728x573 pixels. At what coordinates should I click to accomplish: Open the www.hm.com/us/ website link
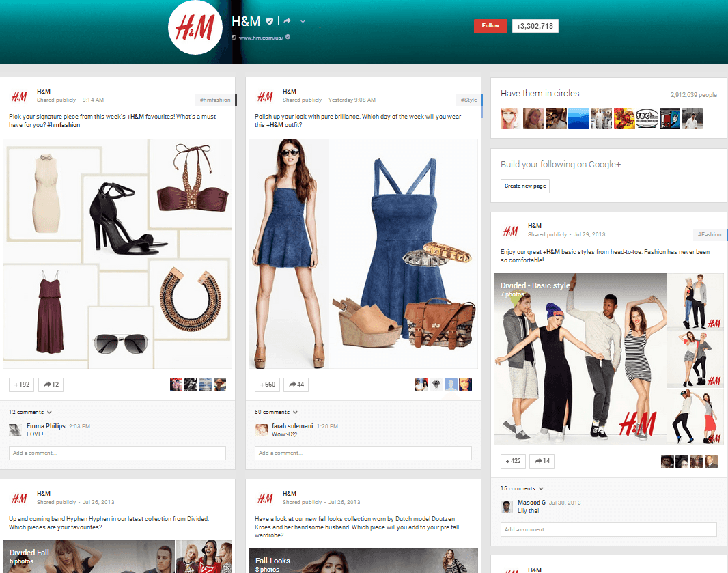pos(260,38)
